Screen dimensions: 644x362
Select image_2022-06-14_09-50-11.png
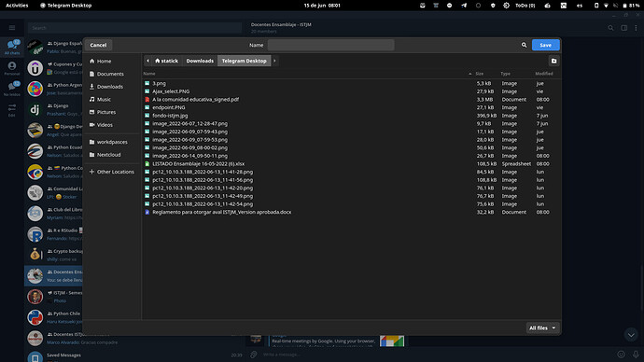[189, 156]
